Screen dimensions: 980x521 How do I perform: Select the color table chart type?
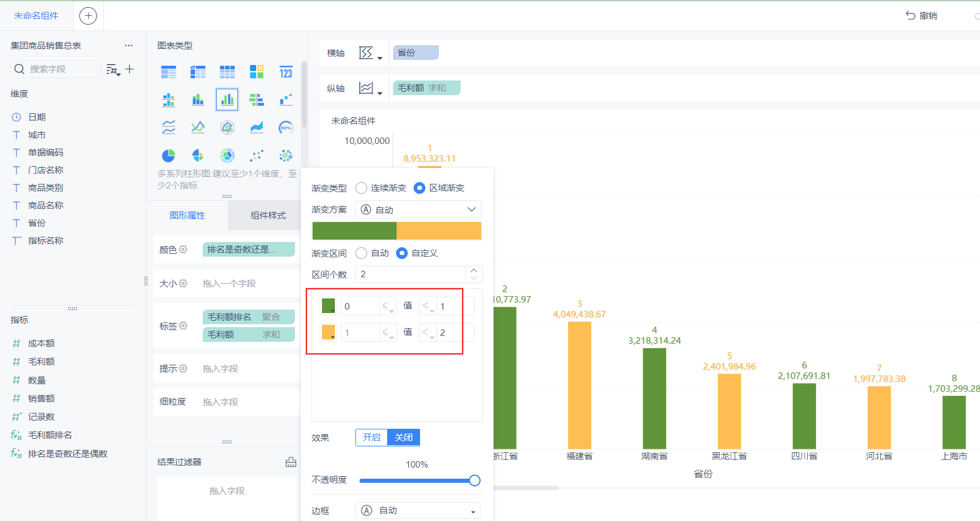257,72
